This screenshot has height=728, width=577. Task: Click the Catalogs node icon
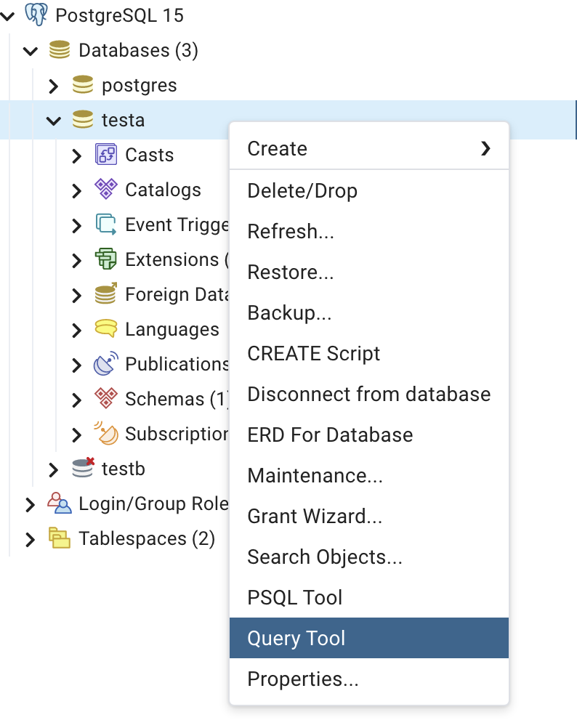(106, 190)
